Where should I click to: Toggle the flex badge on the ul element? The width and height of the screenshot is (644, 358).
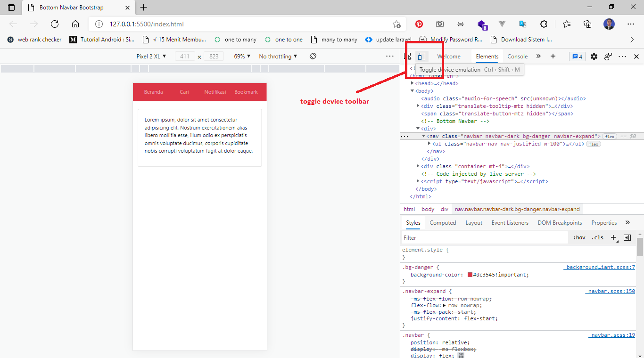pyautogui.click(x=594, y=144)
